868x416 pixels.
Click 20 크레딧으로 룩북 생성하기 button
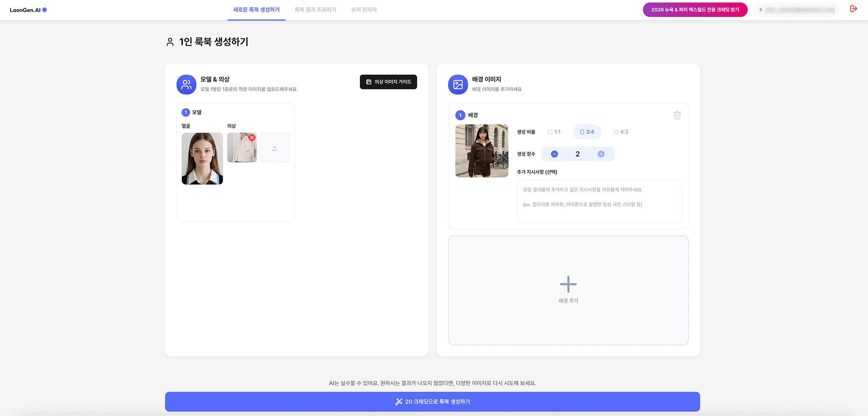click(432, 402)
